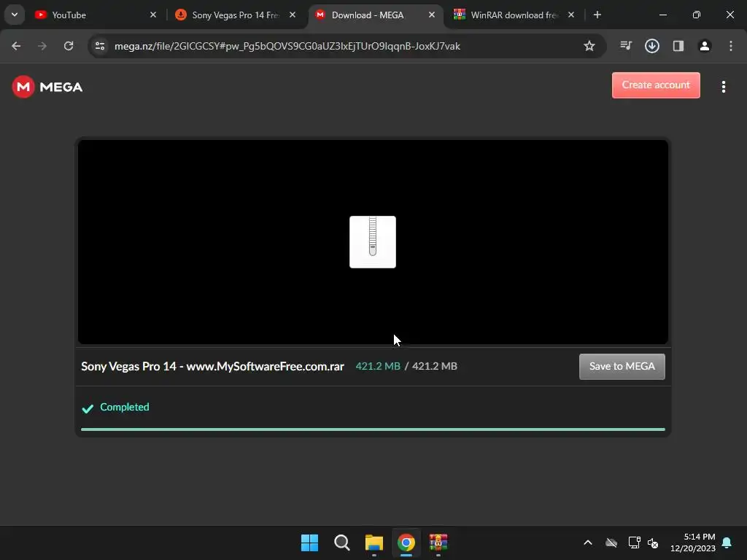Click the MEGA logo
This screenshot has height=560, width=747.
pyautogui.click(x=47, y=87)
